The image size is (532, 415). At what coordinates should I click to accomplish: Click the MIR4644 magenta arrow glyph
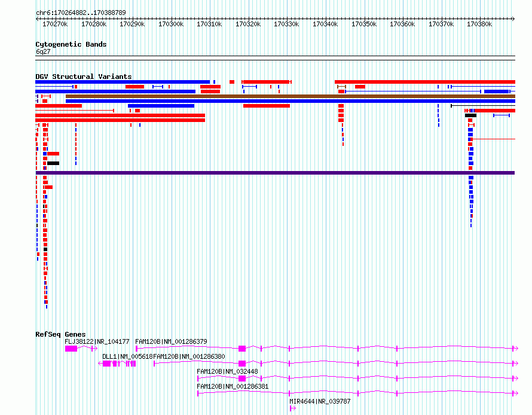pos(293,408)
